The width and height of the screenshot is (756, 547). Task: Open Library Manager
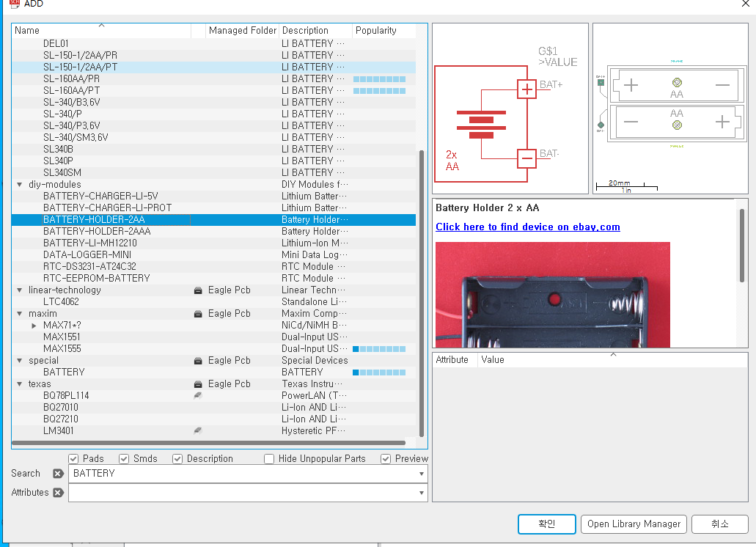[634, 524]
